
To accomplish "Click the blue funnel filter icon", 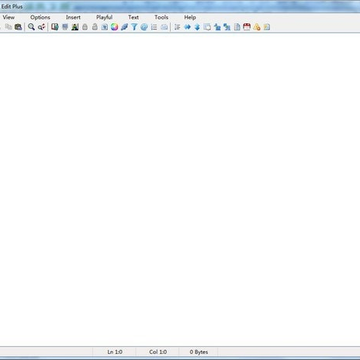I will tap(134, 27).
